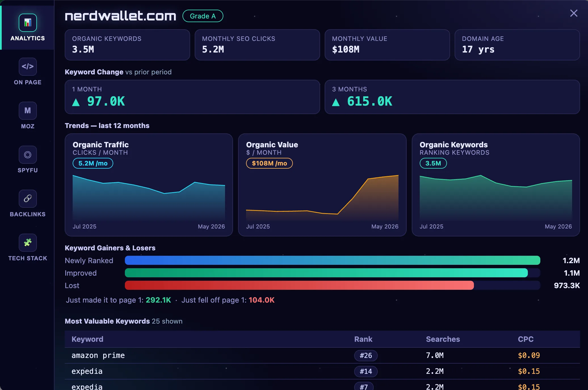Select the Domain Age 17 yrs card

tap(517, 45)
